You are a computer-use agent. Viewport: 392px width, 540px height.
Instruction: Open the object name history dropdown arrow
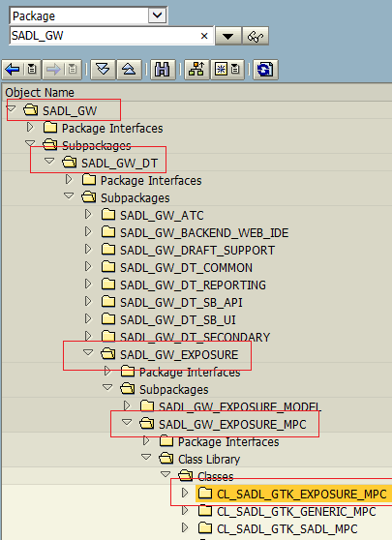[x=227, y=36]
